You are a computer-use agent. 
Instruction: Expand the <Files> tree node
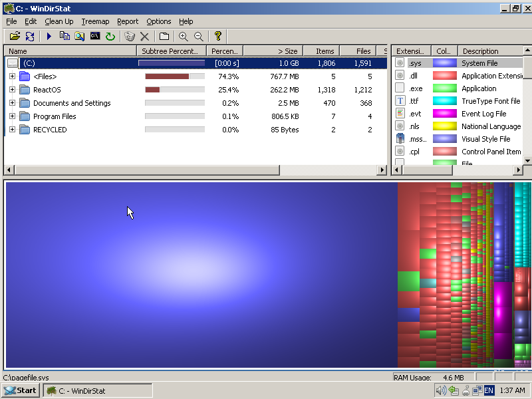[12, 76]
